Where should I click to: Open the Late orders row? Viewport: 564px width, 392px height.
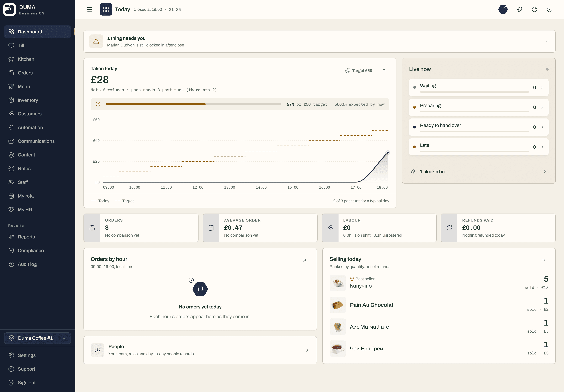pos(479,147)
